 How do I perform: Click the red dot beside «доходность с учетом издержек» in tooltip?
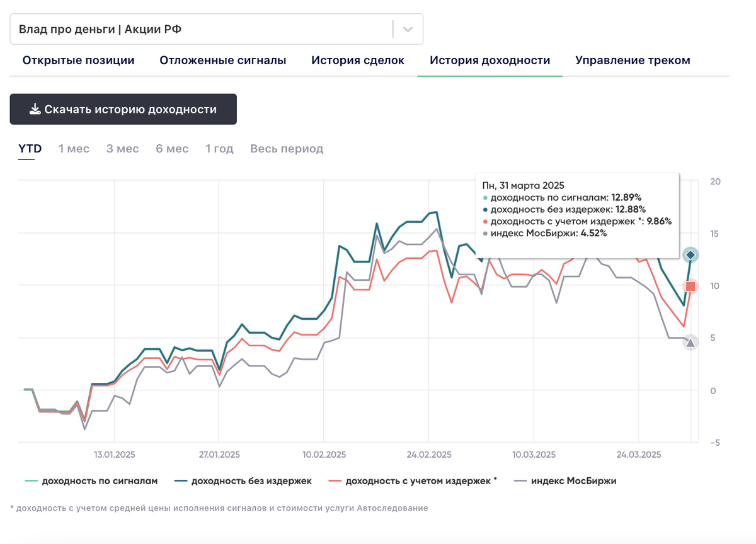(x=486, y=221)
